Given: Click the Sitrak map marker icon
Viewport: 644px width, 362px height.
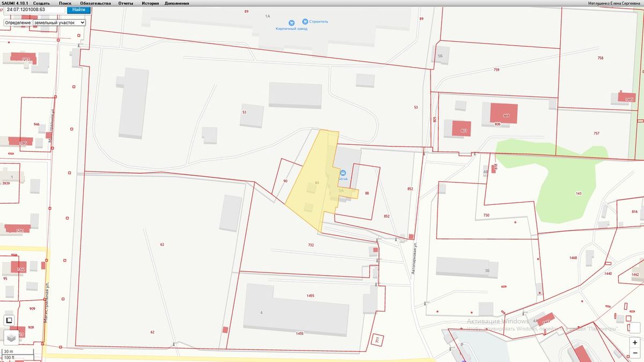Looking at the screenshot, I should click(x=343, y=172).
